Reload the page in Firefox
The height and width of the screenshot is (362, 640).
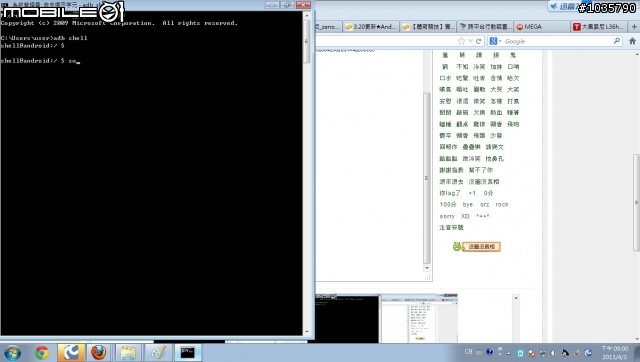pyautogui.click(x=478, y=41)
